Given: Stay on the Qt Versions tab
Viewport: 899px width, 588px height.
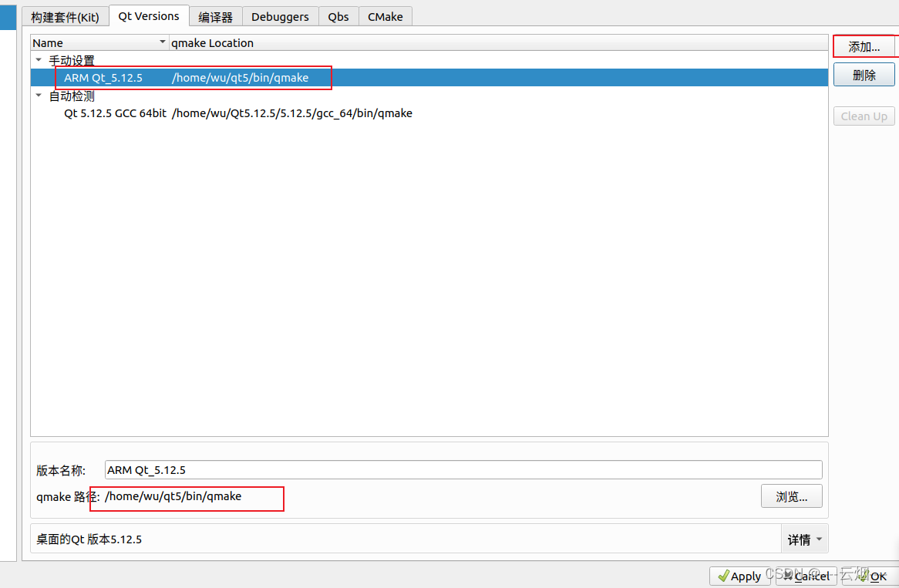Looking at the screenshot, I should pos(148,16).
